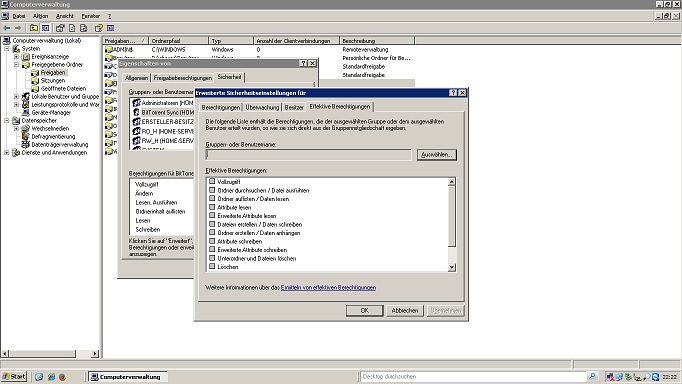Click the ADMIN$ share icon

pyautogui.click(x=109, y=50)
